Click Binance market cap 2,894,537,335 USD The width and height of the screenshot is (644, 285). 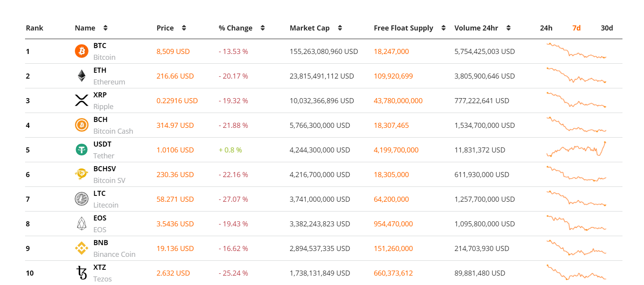(x=320, y=248)
